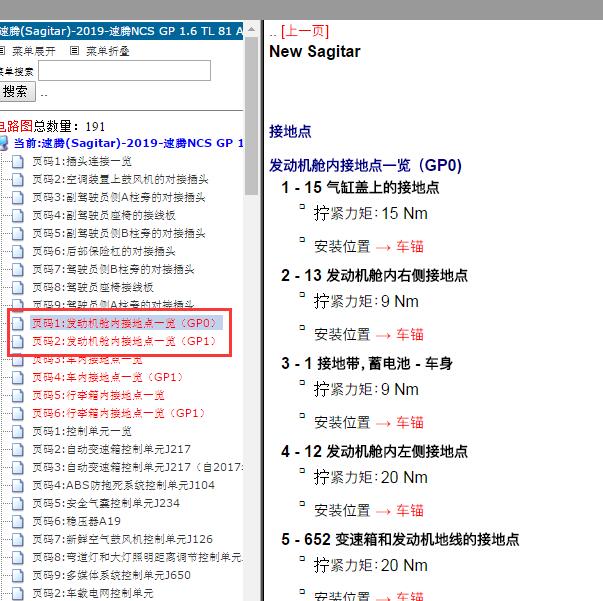Viewport: 603px width, 601px height.
Task: Click item 5 - 652 变速箱和发动机地线的接地点
Action: tap(400, 539)
